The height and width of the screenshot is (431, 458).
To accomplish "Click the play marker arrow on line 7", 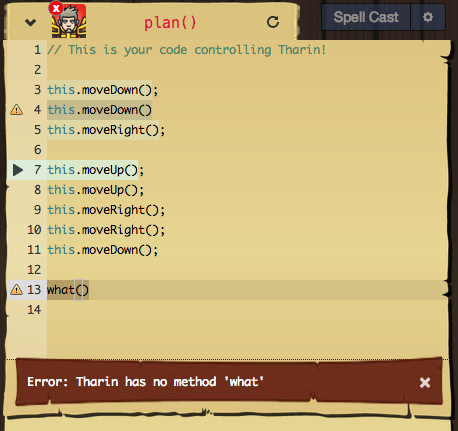I will click(18, 170).
